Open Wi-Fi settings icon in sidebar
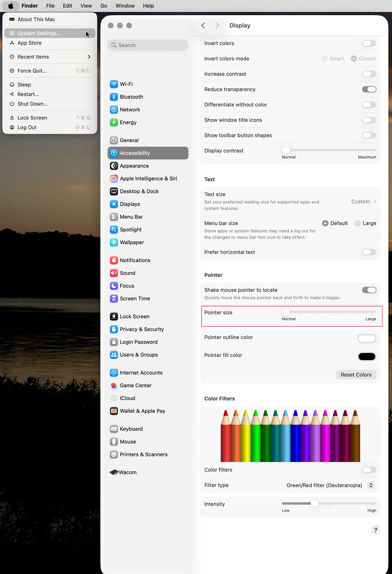Screen dimensions: 392x574 pyautogui.click(x=114, y=84)
